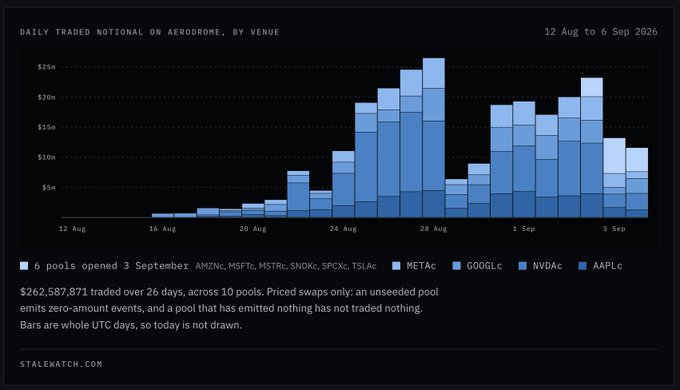Click the '$262,587,871' total traded figure
This screenshot has height=390, width=680.
point(54,292)
